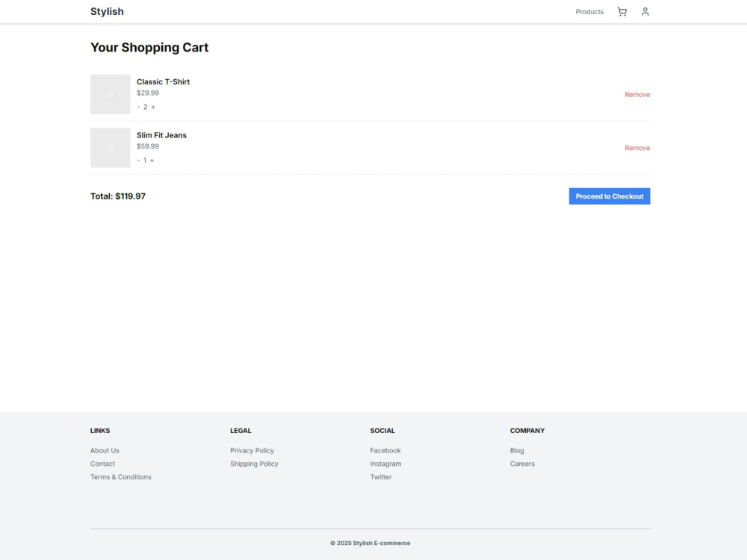The height and width of the screenshot is (560, 747).
Task: Open the Blog footer link
Action: coord(517,450)
